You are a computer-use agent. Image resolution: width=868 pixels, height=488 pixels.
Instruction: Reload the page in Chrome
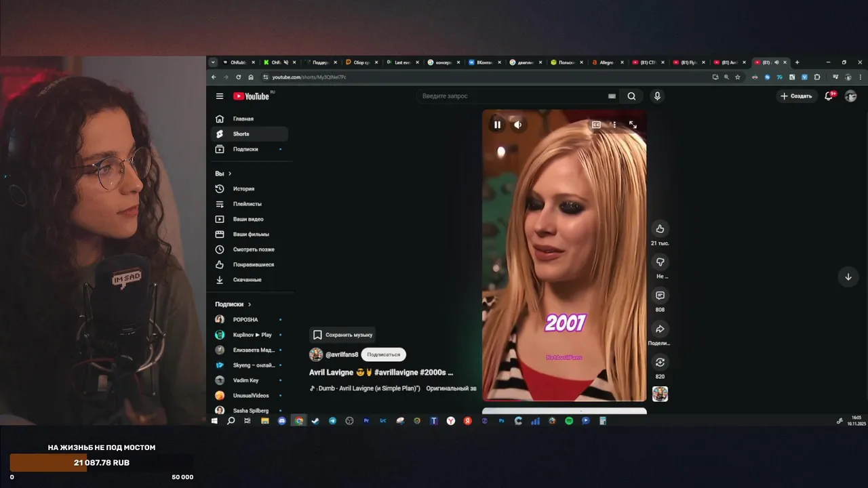[x=238, y=77]
